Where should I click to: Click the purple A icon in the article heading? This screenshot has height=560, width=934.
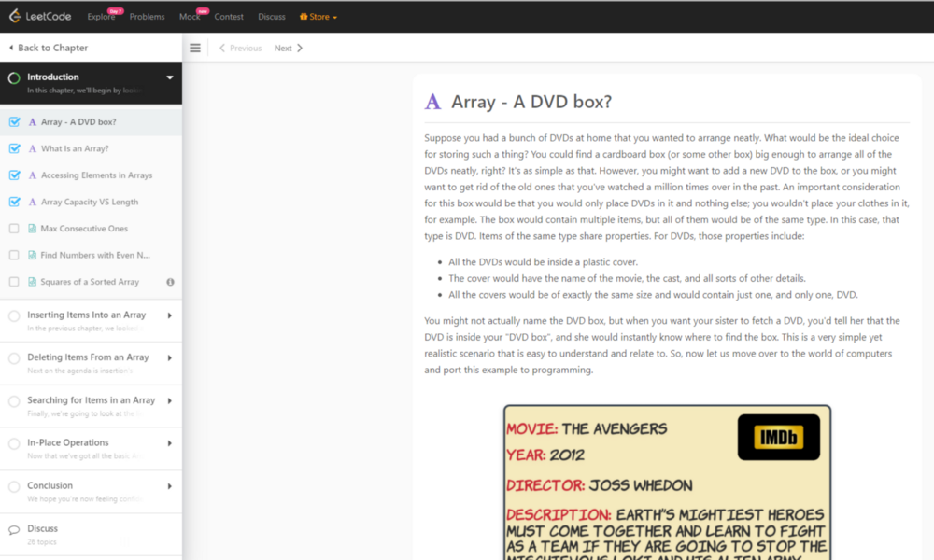click(x=432, y=102)
